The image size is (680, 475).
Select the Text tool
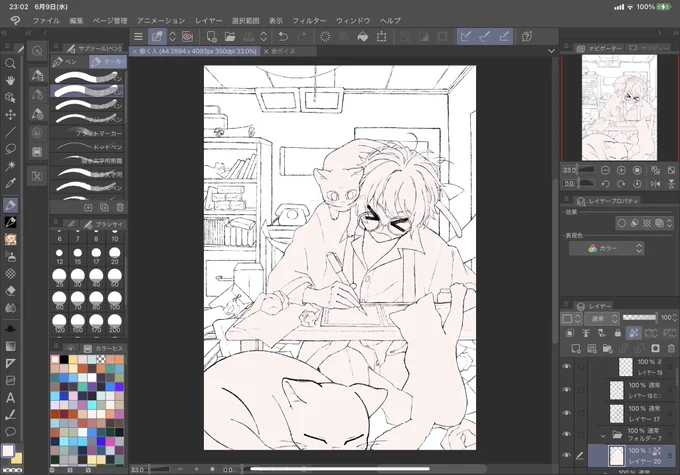(x=10, y=398)
